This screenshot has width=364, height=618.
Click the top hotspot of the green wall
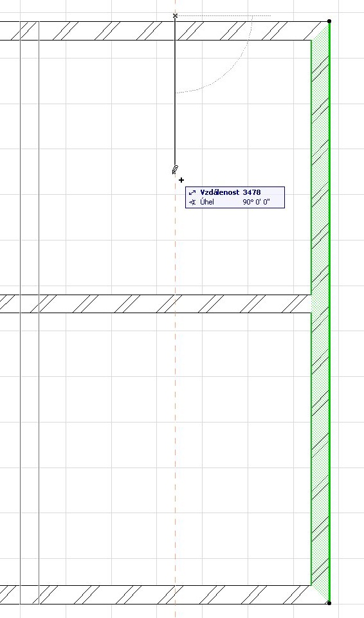[329, 21]
